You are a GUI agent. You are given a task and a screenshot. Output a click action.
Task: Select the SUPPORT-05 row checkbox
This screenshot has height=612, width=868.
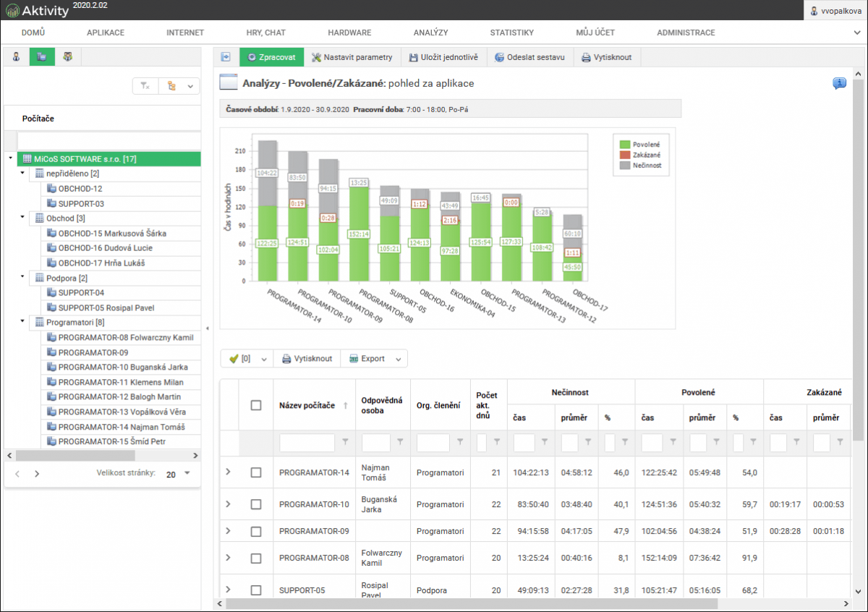(256, 590)
